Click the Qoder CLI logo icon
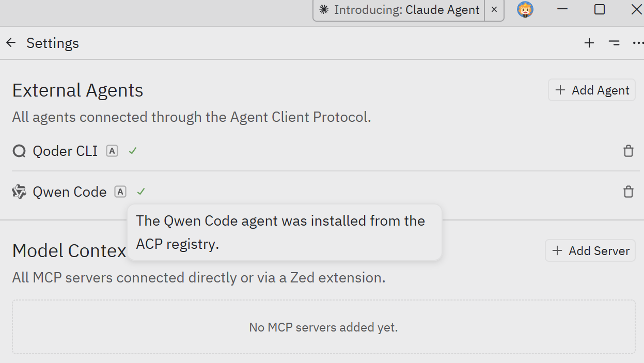Screen dimensions: 644x363 [x=19, y=151]
